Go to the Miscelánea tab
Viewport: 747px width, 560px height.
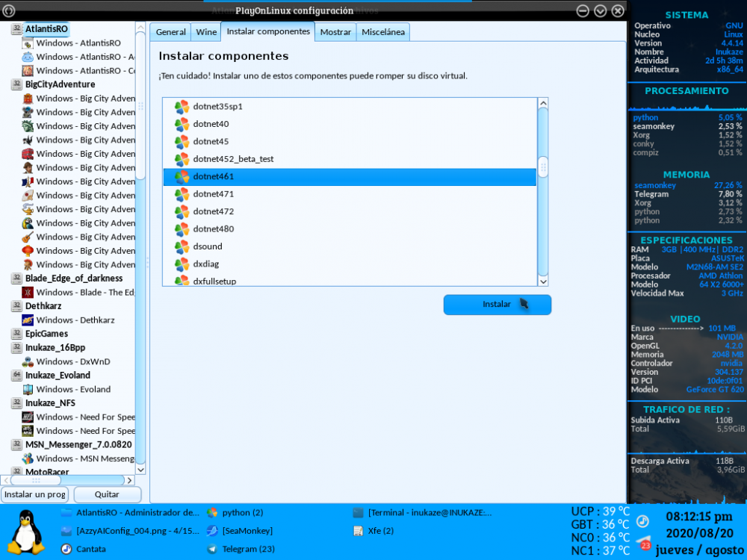tap(383, 32)
